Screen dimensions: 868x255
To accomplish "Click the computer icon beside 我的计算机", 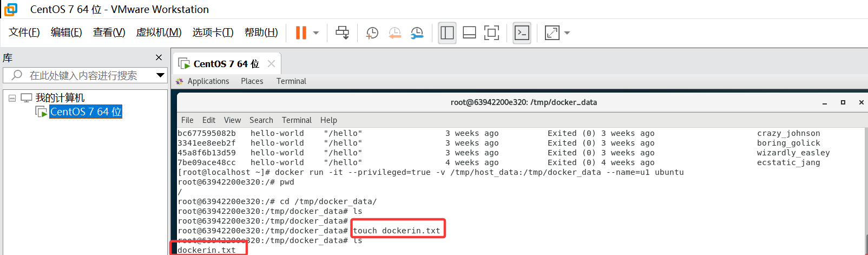I will [27, 98].
